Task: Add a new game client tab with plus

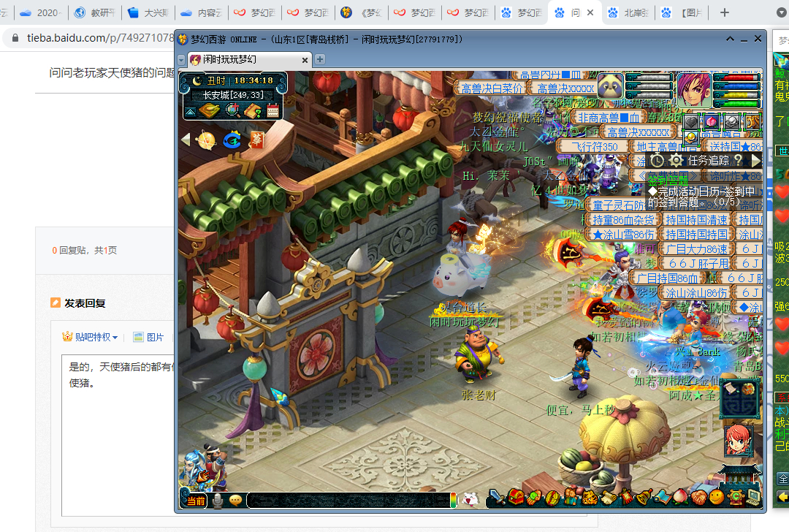Action: tap(319, 59)
